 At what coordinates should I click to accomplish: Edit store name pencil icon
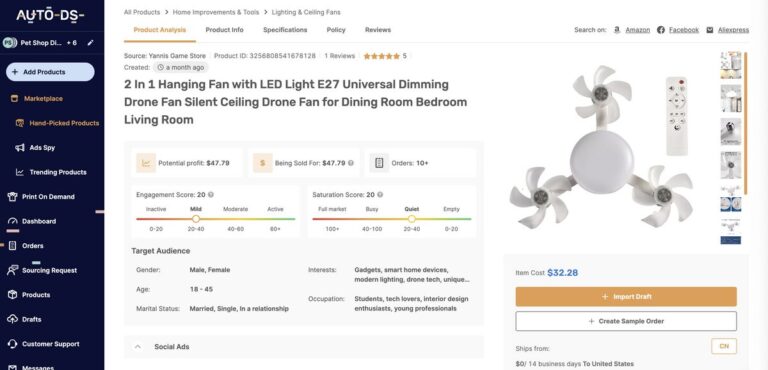(x=90, y=43)
